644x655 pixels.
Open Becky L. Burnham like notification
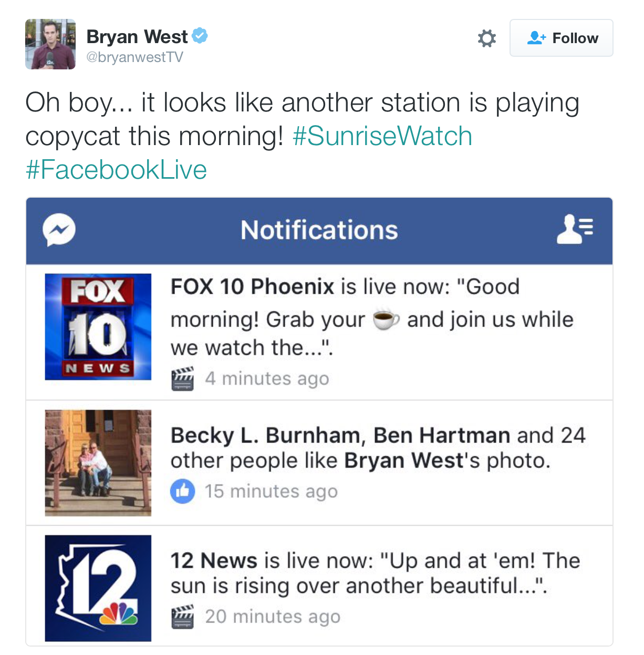(378, 448)
